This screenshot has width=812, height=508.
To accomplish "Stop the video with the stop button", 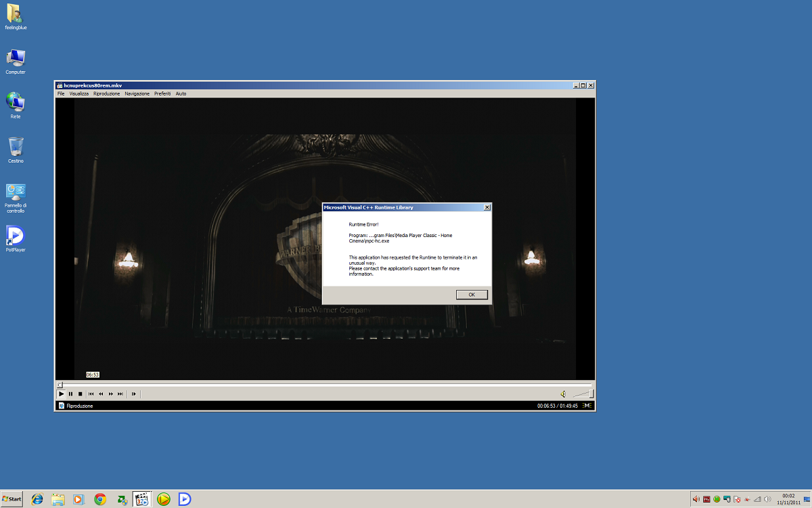I will pos(80,394).
